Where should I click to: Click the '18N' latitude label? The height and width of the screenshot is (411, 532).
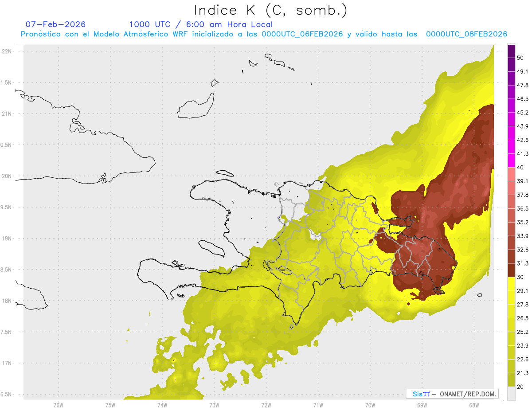pyautogui.click(x=8, y=301)
